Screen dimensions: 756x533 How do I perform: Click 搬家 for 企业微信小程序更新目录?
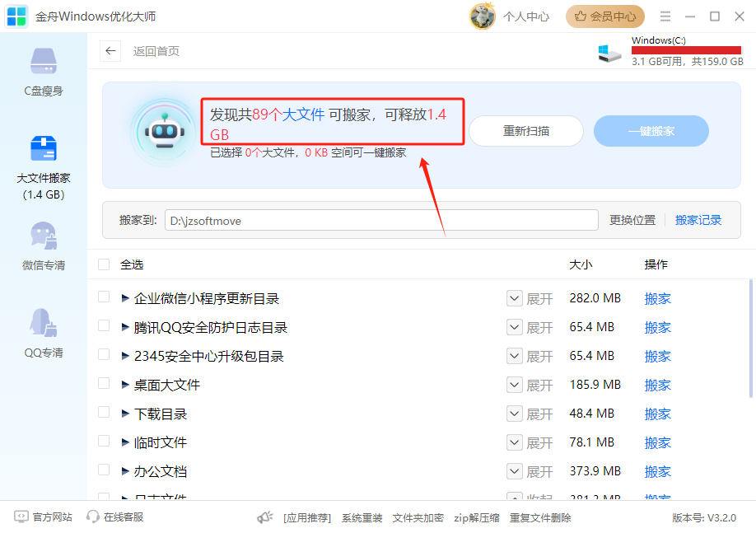[x=658, y=298]
